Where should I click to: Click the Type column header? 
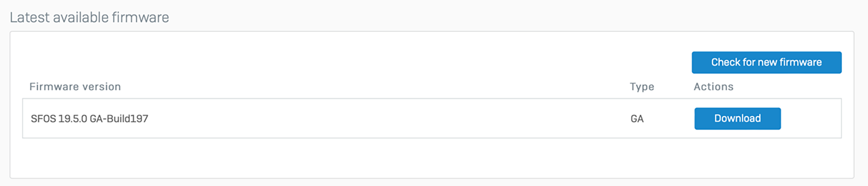point(642,87)
